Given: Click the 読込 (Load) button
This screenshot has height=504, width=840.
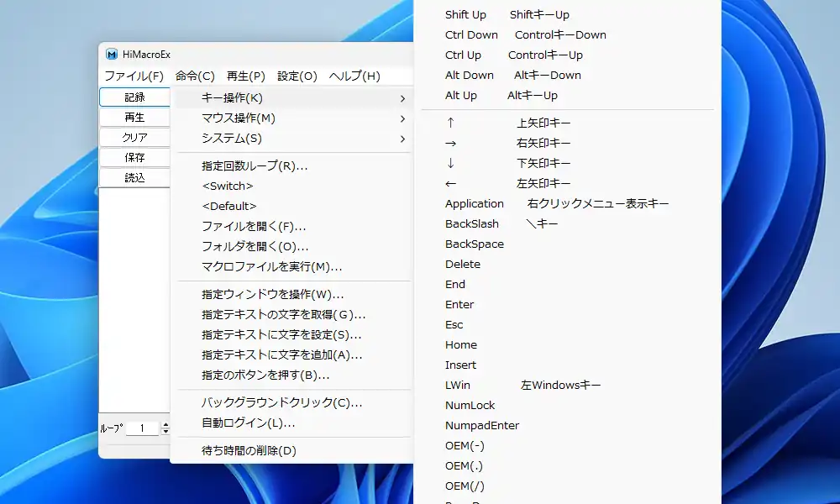Looking at the screenshot, I should tap(134, 177).
